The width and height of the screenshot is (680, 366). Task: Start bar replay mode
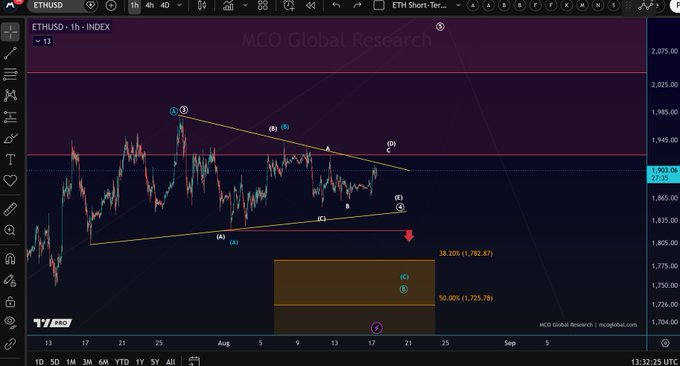pos(311,6)
